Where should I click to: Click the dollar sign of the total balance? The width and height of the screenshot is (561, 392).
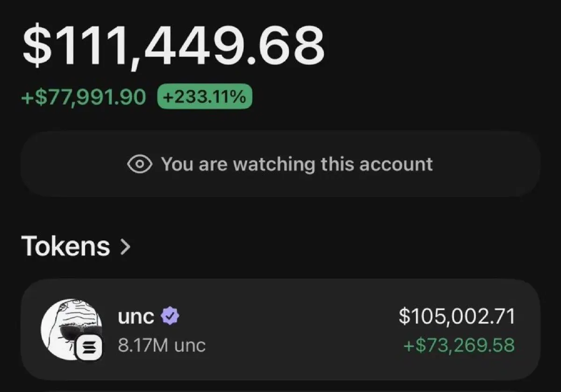[37, 46]
